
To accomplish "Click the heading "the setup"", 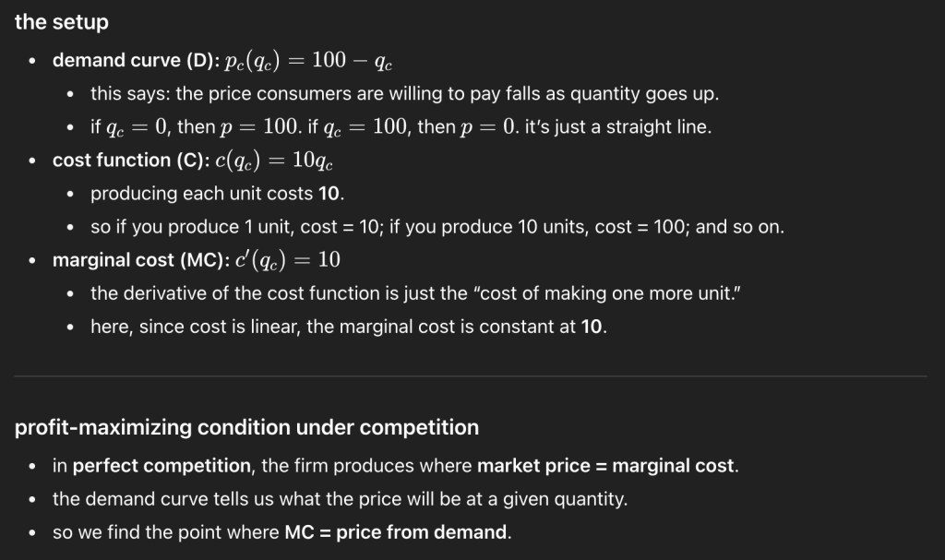I will [62, 21].
